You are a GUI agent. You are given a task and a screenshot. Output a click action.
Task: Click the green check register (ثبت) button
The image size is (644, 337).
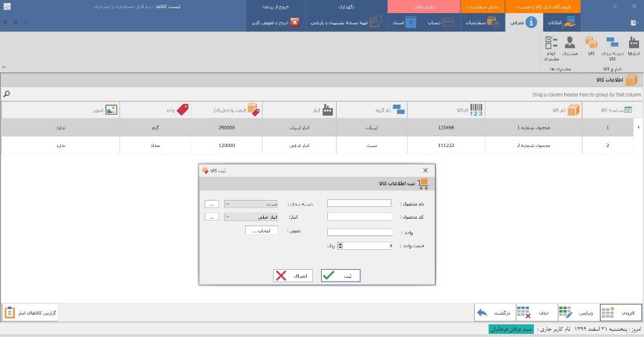[340, 275]
